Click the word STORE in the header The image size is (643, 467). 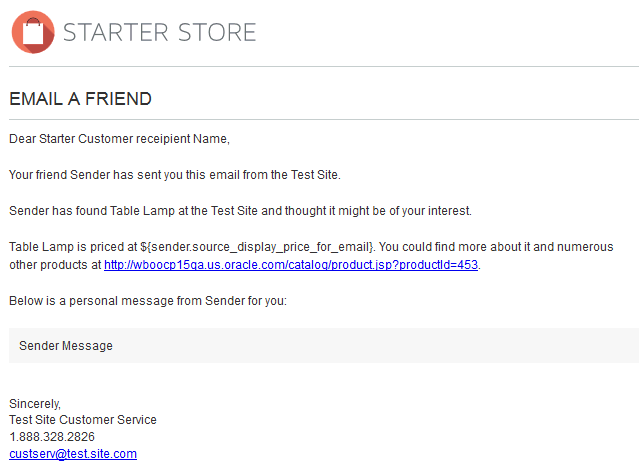(217, 32)
